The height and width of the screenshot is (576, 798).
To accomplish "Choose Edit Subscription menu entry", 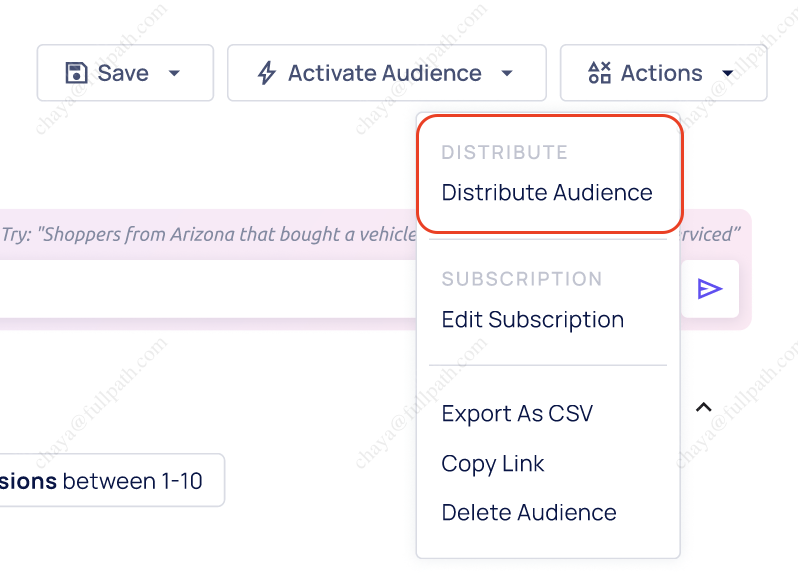I will click(x=532, y=320).
